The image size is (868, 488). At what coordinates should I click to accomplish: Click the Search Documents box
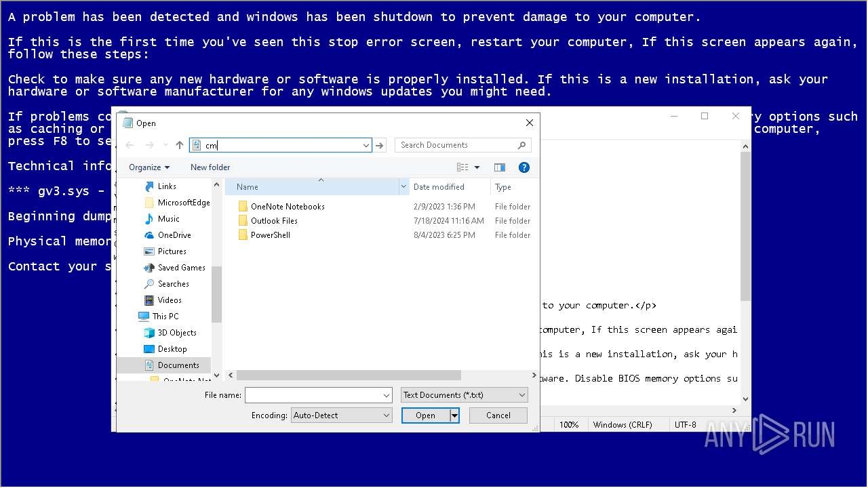click(x=462, y=145)
